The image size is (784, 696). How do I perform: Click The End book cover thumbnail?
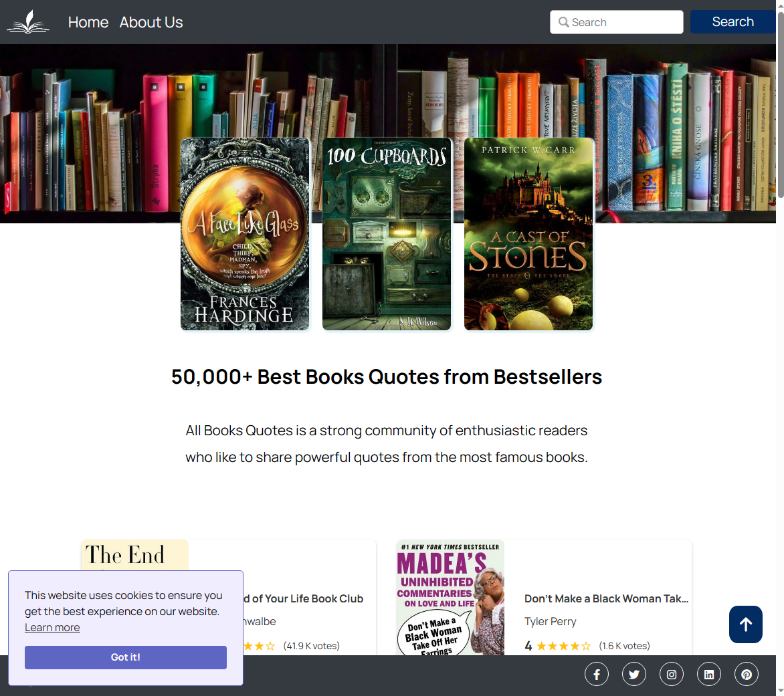135,555
